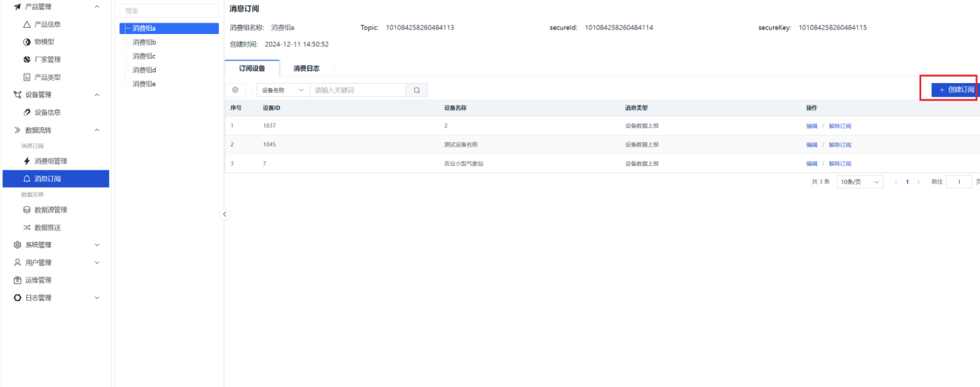Click the 厂家管理 sidebar icon
The height and width of the screenshot is (387, 980).
pyautogui.click(x=27, y=60)
